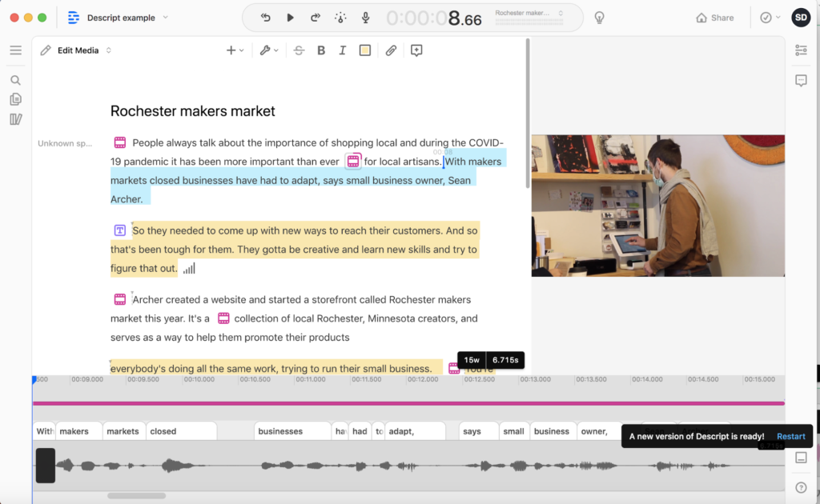Click the Play button in transport bar
This screenshot has width=820, height=504.
(x=291, y=18)
